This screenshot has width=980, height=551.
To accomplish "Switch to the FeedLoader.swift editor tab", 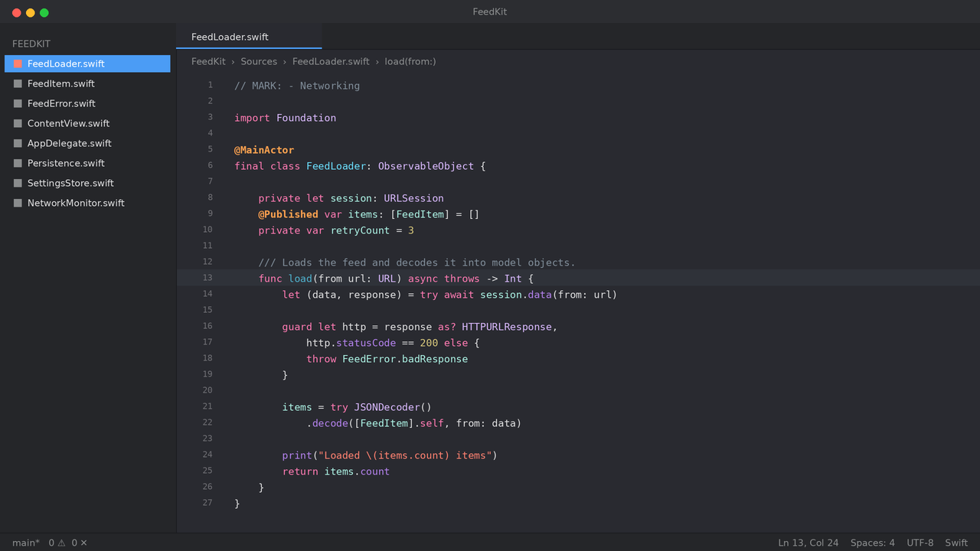I will point(249,37).
